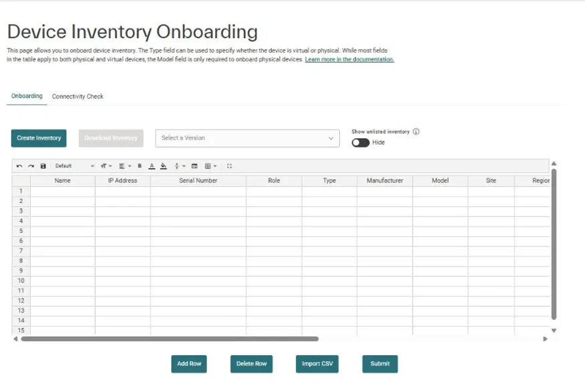This screenshot has width=585, height=392.
Task: Open the cell borders dropdown
Action: tap(210, 166)
